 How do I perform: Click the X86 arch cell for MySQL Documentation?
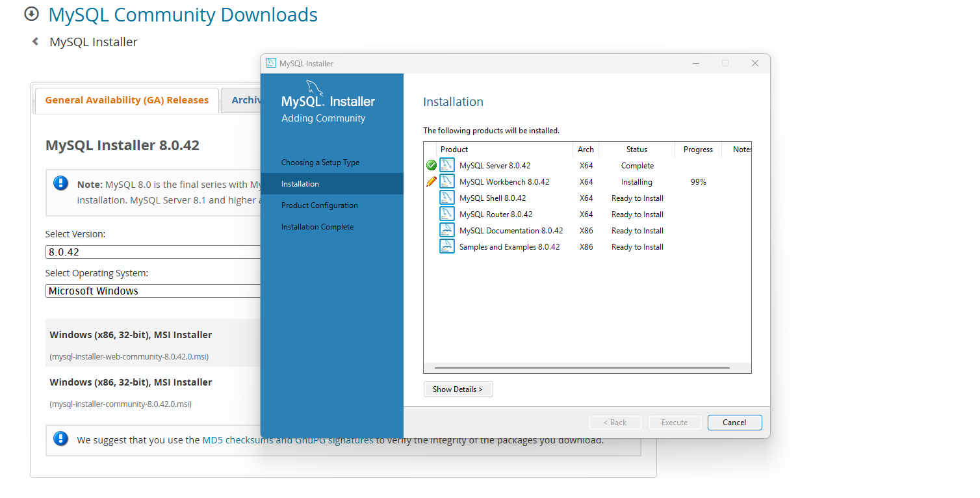point(586,231)
